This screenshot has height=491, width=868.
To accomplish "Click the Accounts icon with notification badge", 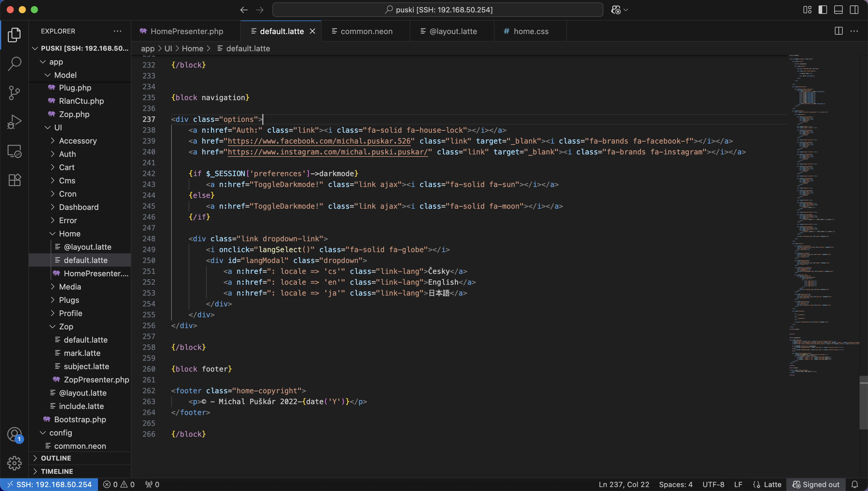I will click(14, 434).
